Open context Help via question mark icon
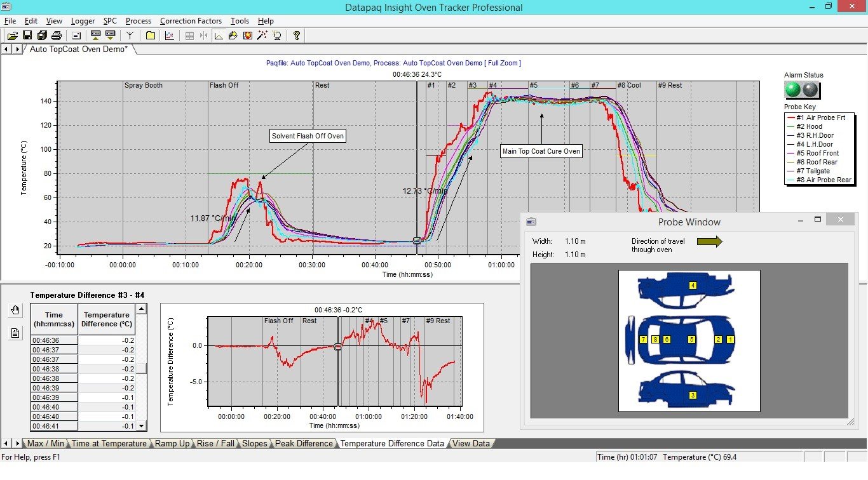The width and height of the screenshot is (868, 480). [x=296, y=35]
